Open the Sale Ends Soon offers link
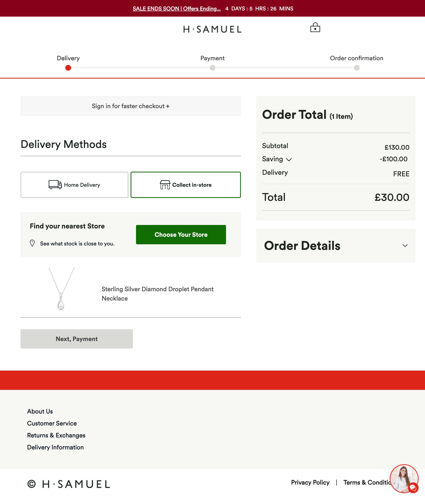This screenshot has height=504, width=425. (176, 8)
